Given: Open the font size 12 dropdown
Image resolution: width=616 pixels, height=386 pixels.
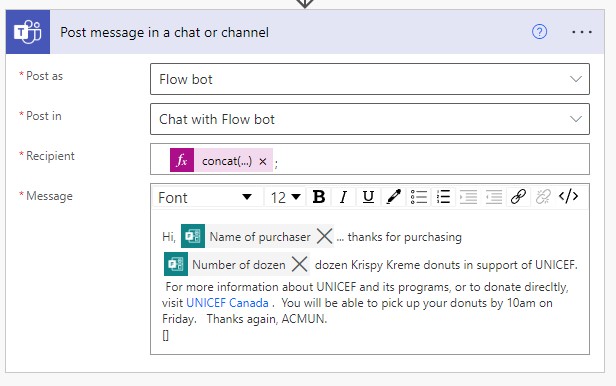Looking at the screenshot, I should coord(285,197).
